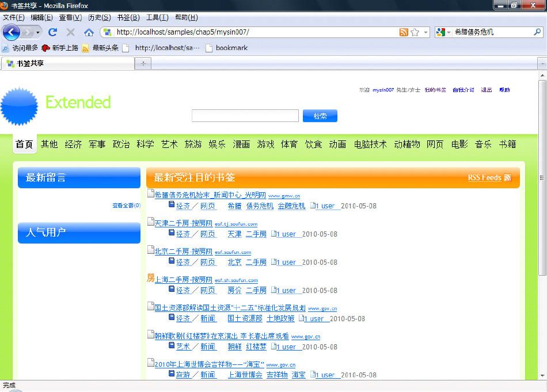Click the Firefox back navigation arrow
The width and height of the screenshot is (547, 392).
coord(12,32)
